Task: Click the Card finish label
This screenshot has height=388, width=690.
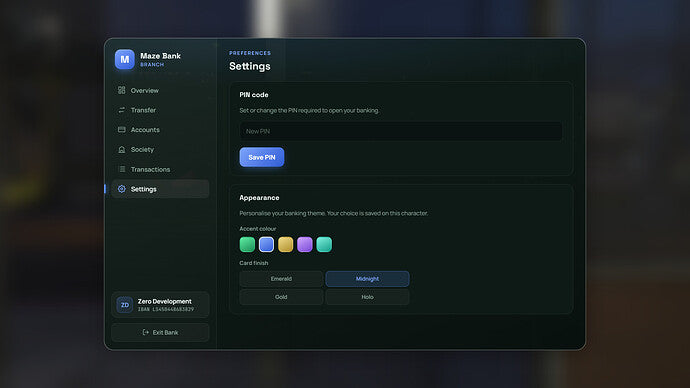Action: point(254,263)
